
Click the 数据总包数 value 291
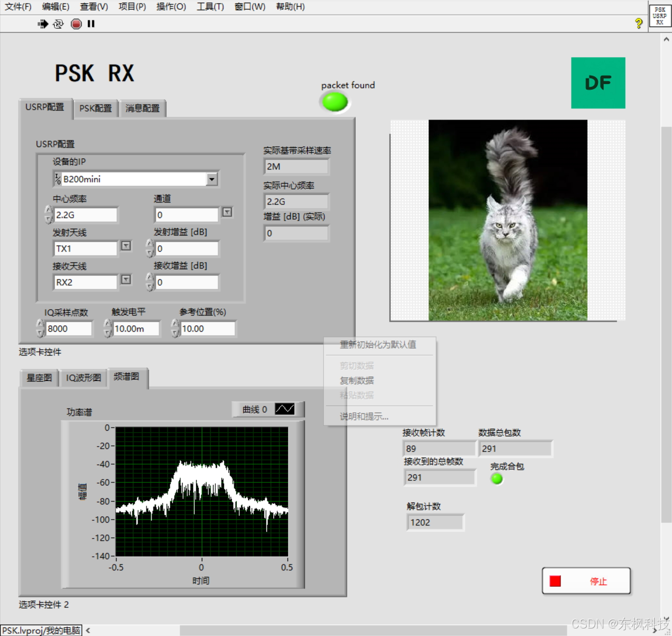pyautogui.click(x=515, y=448)
